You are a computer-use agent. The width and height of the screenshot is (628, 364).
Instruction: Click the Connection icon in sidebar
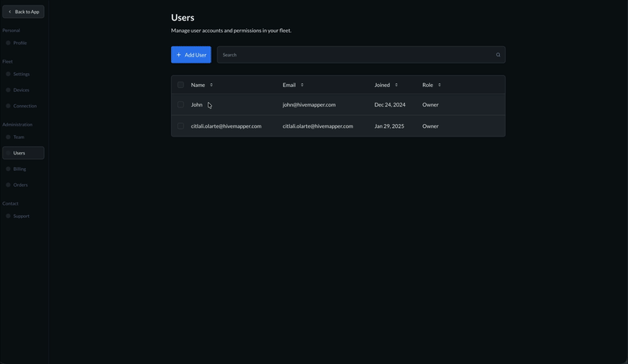[8, 106]
